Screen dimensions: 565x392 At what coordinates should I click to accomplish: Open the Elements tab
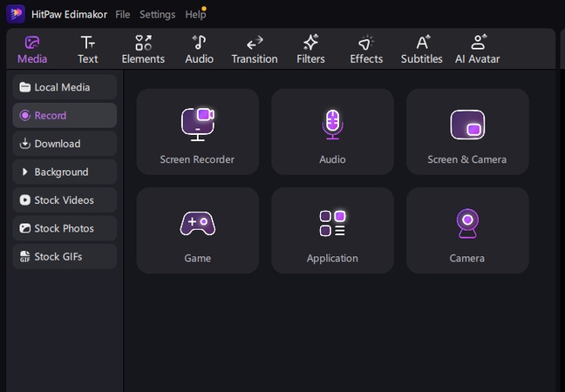click(x=143, y=50)
